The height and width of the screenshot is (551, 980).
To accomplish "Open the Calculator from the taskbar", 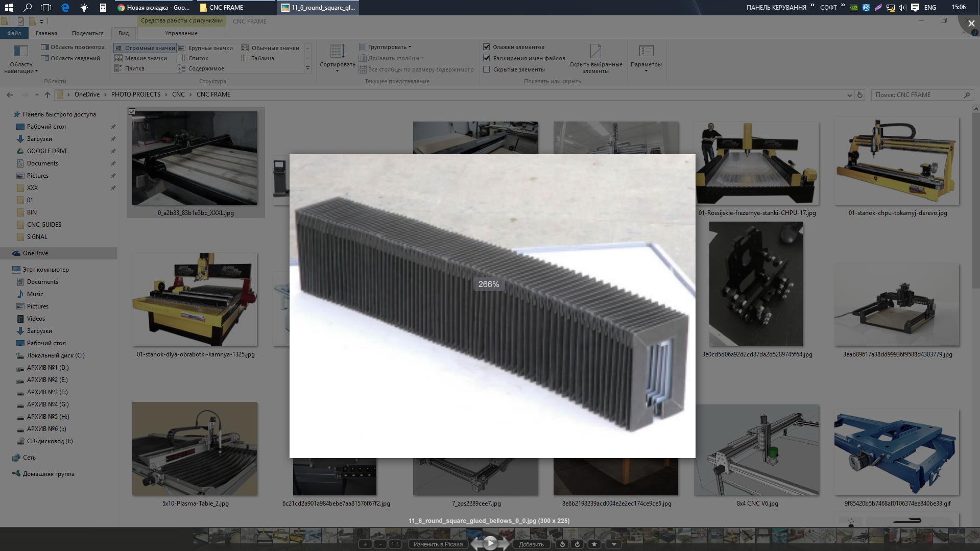I will click(x=103, y=8).
